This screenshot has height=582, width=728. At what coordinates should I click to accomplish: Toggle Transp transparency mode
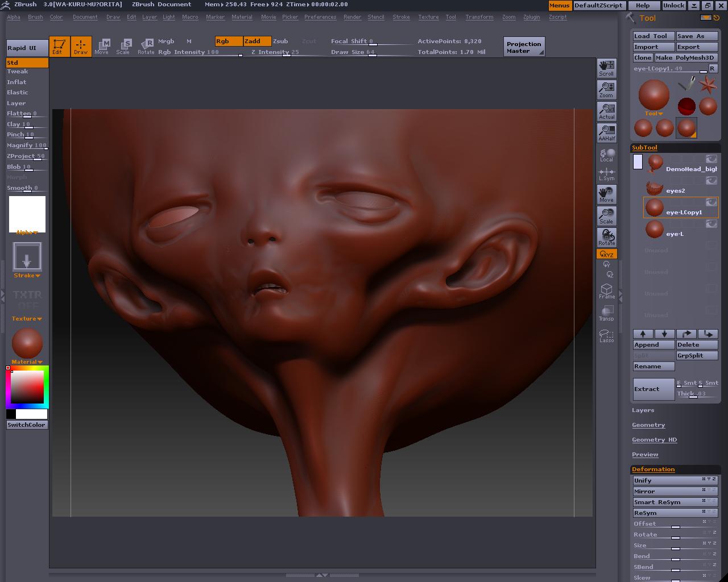[606, 313]
